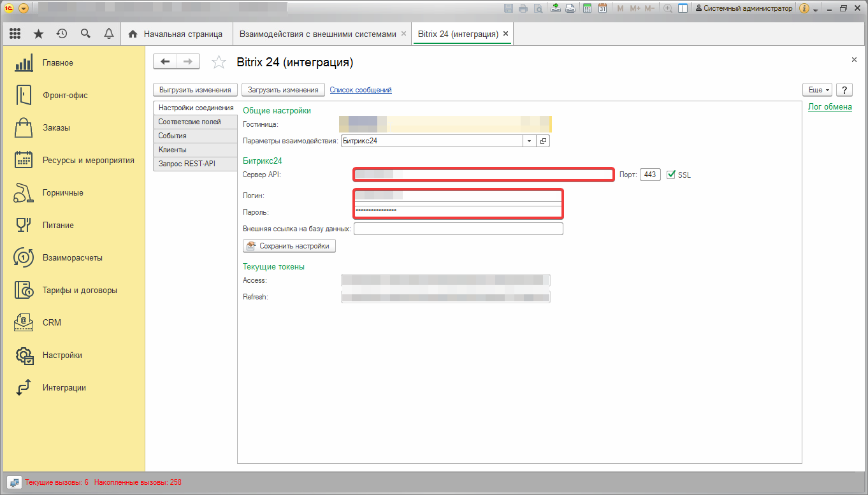Click the Get link toolbar icon
Viewport: 868px width, 495px height.
tap(556, 8)
